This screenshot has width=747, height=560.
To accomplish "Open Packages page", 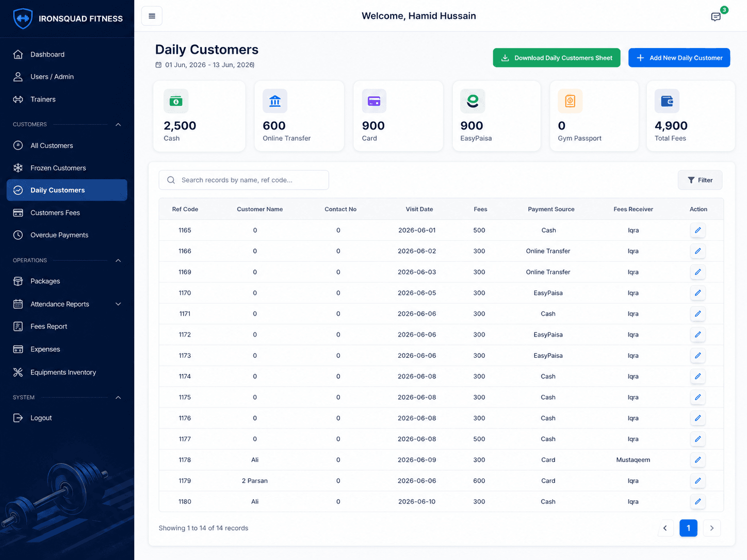I will pos(67,281).
